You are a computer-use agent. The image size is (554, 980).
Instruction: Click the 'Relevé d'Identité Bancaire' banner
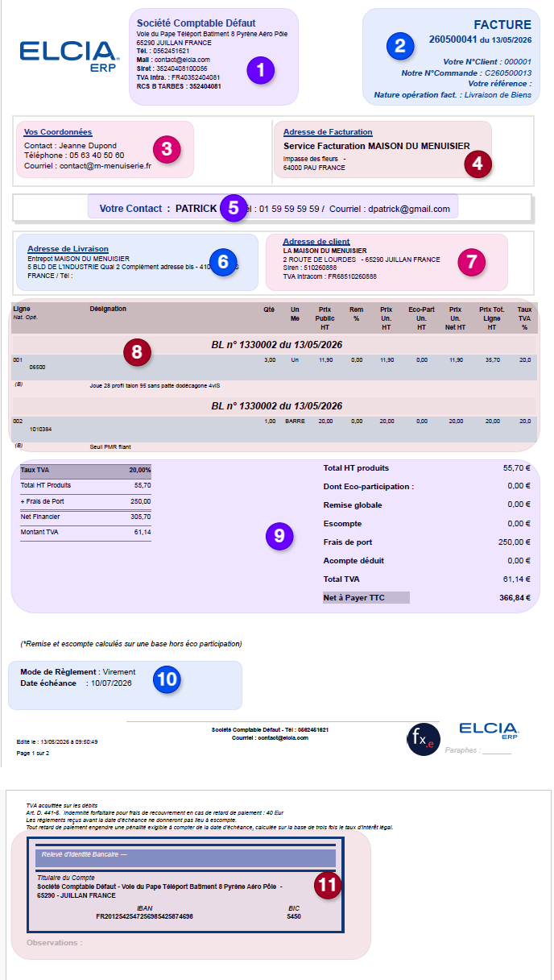click(187, 857)
